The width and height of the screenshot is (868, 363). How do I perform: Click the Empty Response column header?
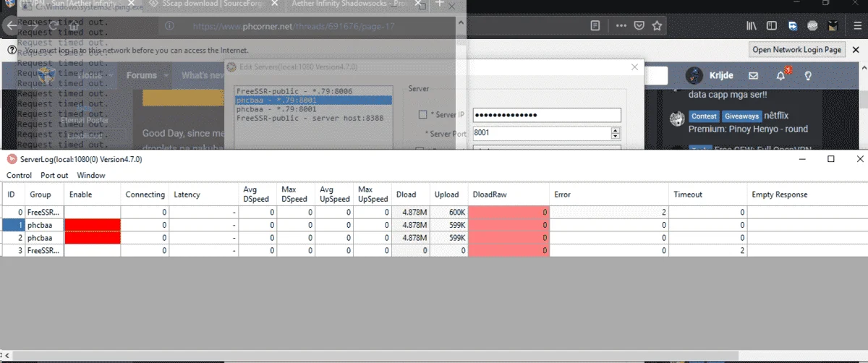[x=807, y=195]
